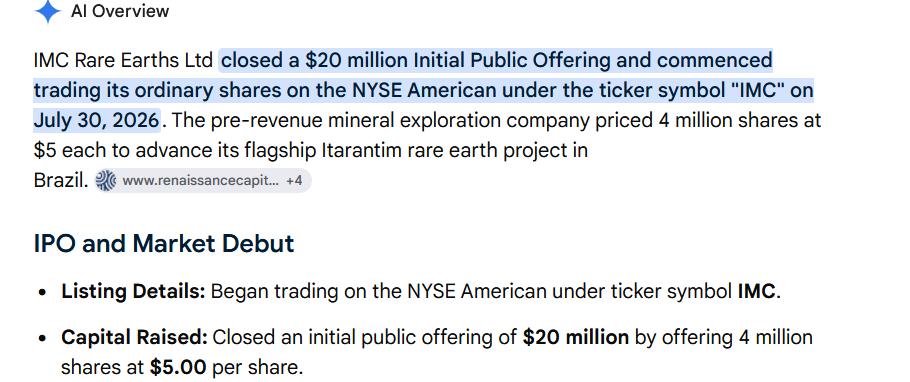
Task: Click the bold "Listing Details:" label
Action: [133, 291]
